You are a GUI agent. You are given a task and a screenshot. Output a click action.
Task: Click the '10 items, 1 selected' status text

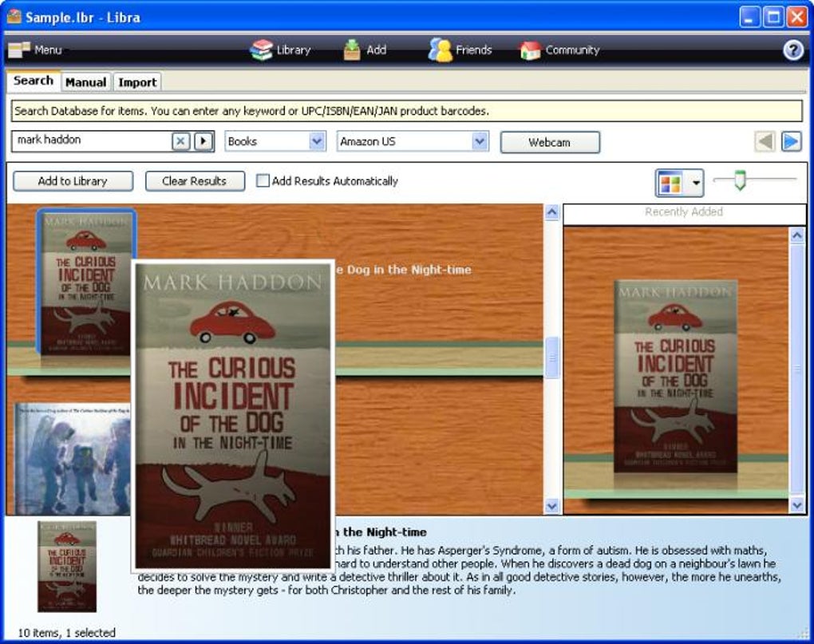pos(66,633)
